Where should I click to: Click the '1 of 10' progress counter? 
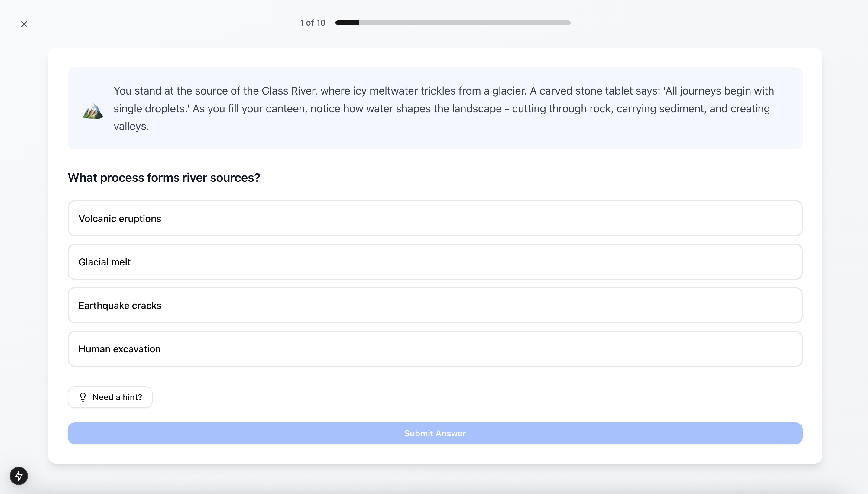point(313,23)
